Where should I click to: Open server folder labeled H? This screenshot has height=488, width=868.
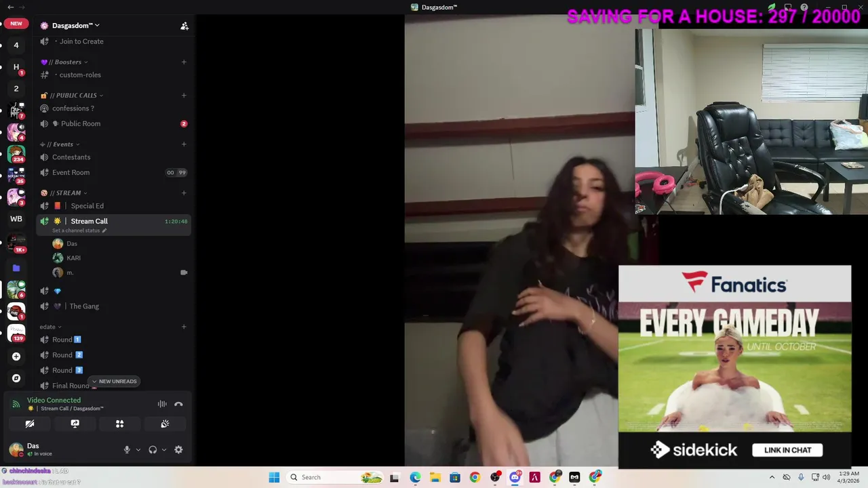pyautogui.click(x=16, y=67)
